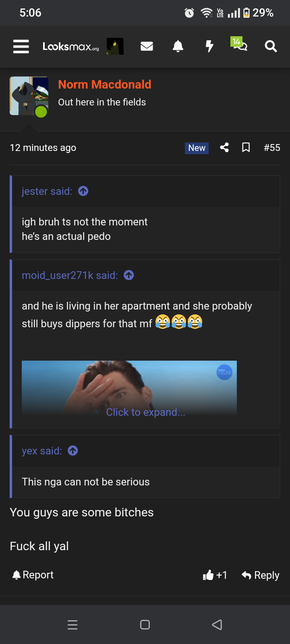
Task: Open the chat icon with 14 badge
Action: (240, 45)
